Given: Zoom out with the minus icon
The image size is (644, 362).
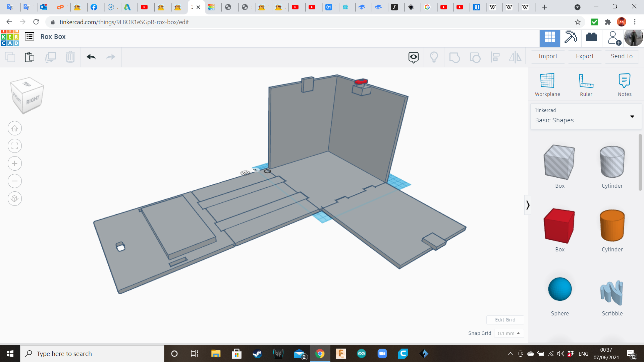Looking at the screenshot, I should click(15, 181).
